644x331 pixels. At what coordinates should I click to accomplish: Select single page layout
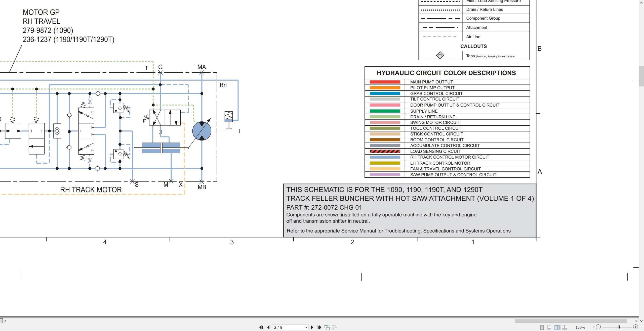tap(542, 327)
